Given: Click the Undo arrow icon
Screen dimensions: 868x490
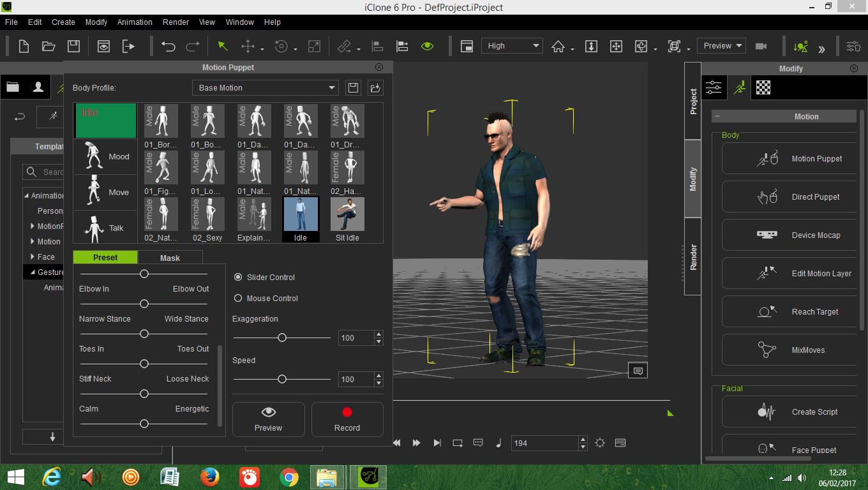Looking at the screenshot, I should tap(168, 46).
